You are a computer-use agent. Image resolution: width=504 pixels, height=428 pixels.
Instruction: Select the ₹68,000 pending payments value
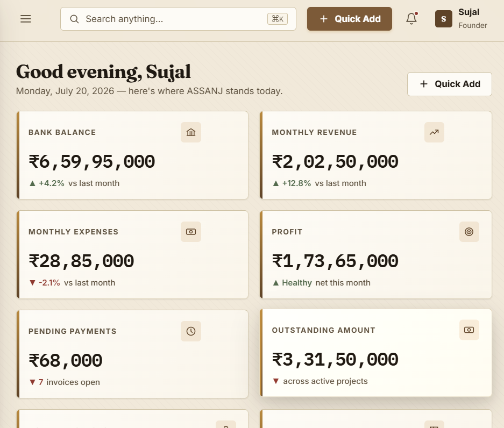tap(66, 361)
